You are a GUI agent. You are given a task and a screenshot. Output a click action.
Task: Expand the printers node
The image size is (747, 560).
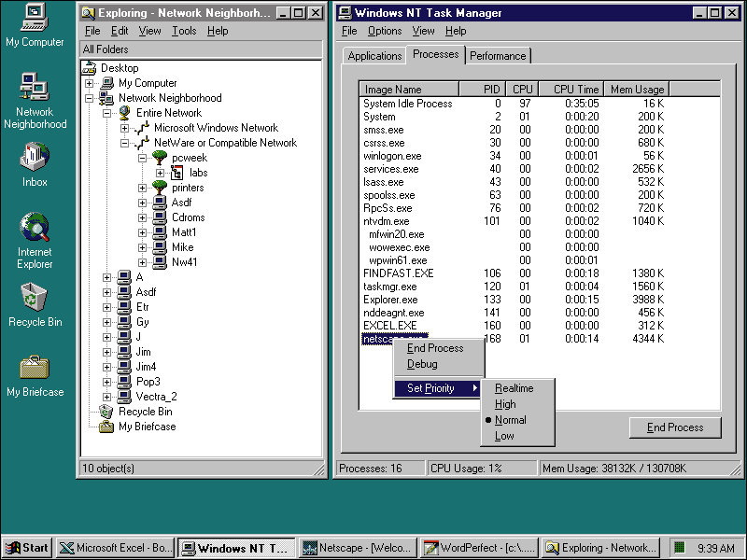tap(142, 188)
